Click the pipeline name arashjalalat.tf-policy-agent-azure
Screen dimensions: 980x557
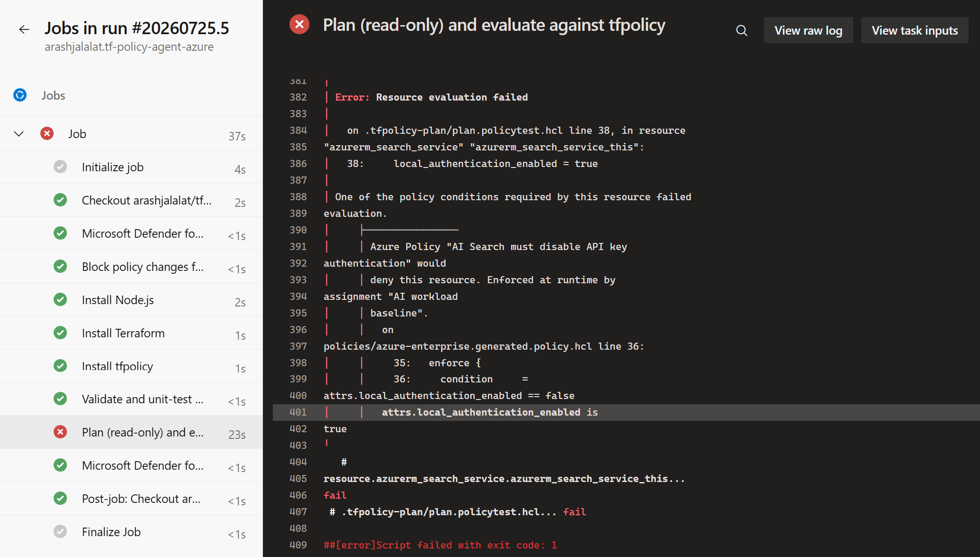tap(129, 47)
